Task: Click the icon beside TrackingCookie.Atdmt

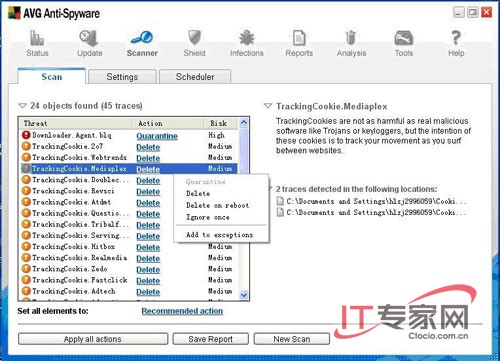Action: click(x=26, y=202)
